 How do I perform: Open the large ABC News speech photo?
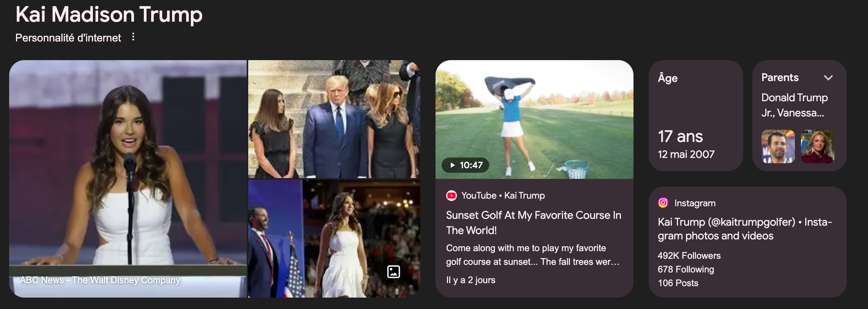pyautogui.click(x=128, y=179)
